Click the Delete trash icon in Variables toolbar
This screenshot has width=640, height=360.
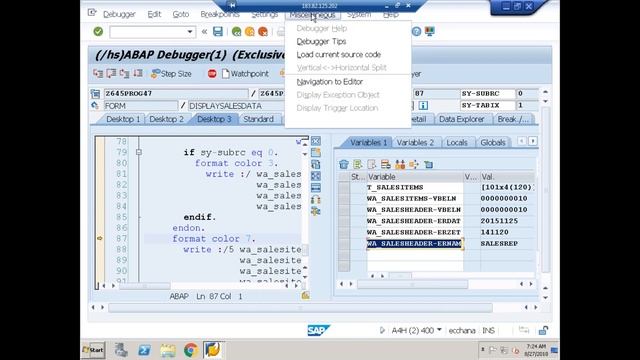click(344, 164)
